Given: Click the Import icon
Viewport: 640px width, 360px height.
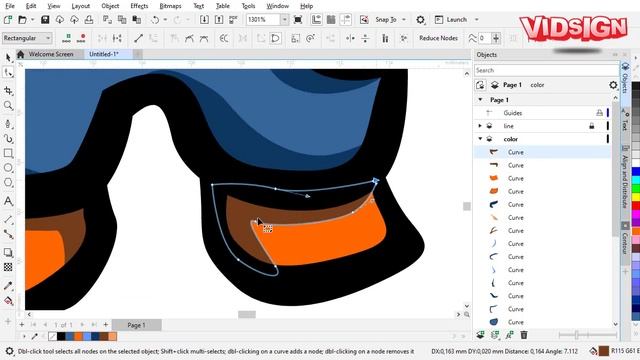Looking at the screenshot, I should (204, 20).
